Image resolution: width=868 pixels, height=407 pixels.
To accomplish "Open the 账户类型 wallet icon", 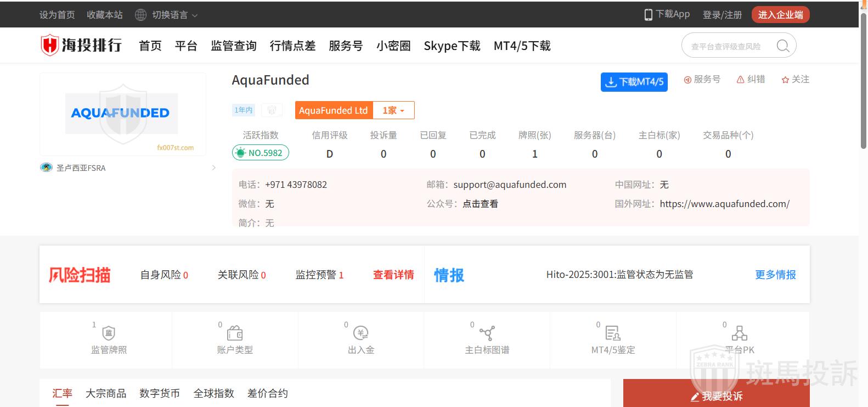I will pyautogui.click(x=235, y=333).
